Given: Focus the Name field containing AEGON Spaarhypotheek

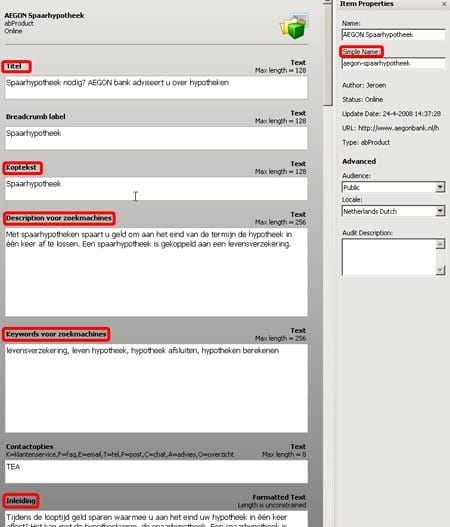Looking at the screenshot, I should [x=394, y=35].
